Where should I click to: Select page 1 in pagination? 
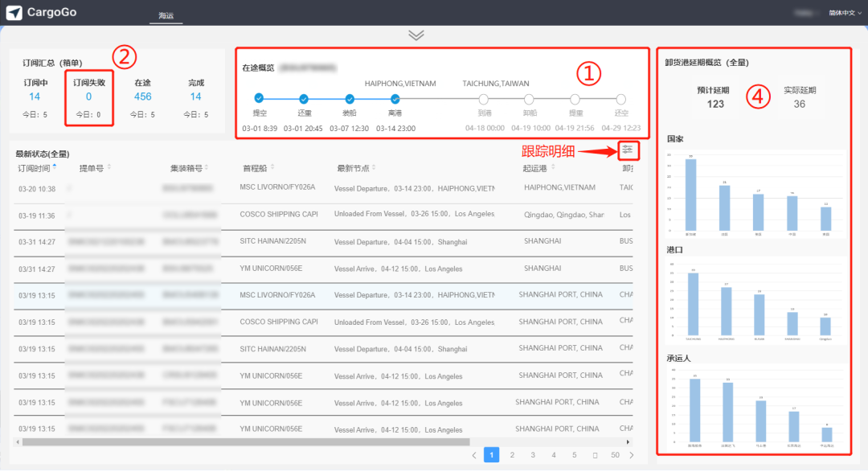coord(492,455)
